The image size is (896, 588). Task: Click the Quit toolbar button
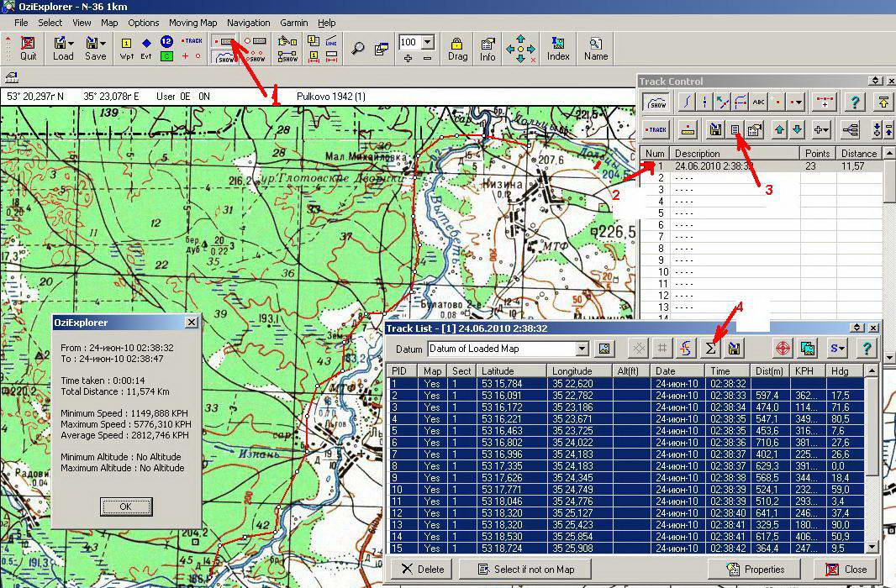(x=28, y=49)
